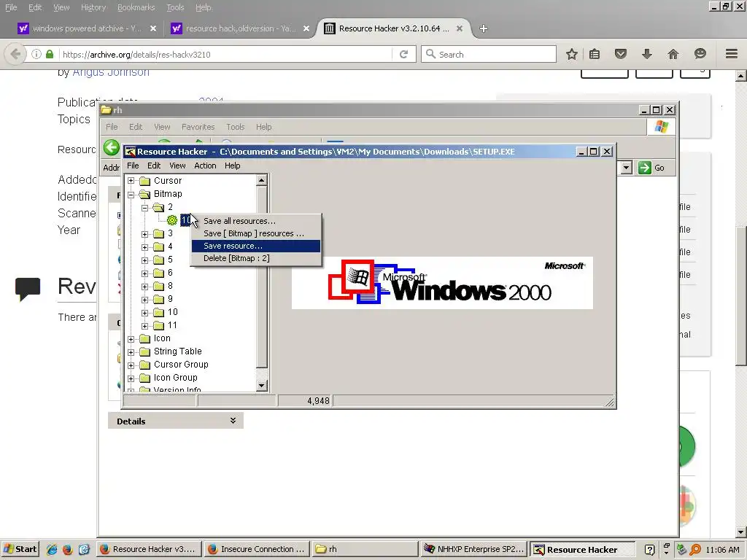The height and width of the screenshot is (560, 747).
Task: Click the archive.org URL address field
Action: click(226, 54)
